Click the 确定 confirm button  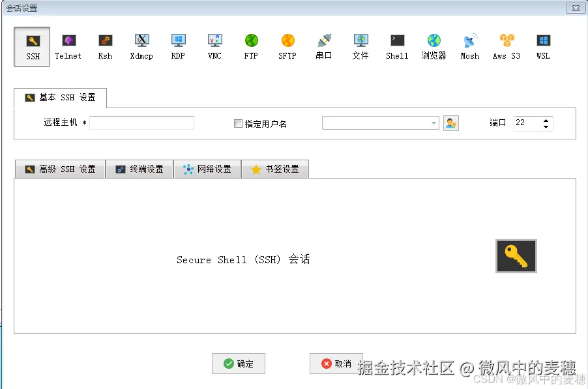(239, 364)
